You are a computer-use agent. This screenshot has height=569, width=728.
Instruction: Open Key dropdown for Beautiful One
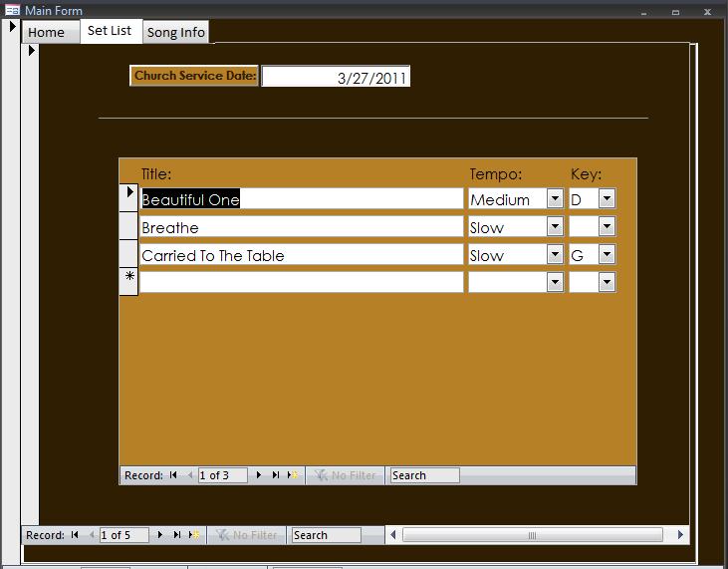(607, 199)
